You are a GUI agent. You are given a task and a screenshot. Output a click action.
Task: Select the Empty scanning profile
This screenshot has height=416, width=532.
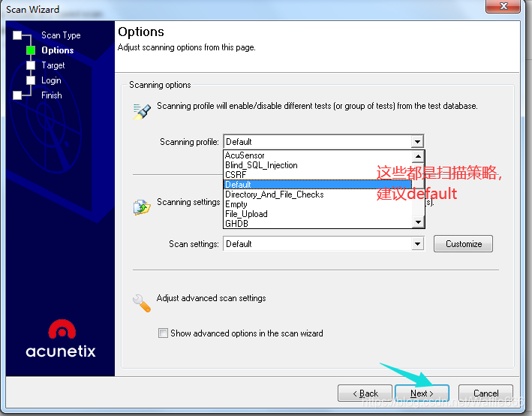click(x=317, y=204)
